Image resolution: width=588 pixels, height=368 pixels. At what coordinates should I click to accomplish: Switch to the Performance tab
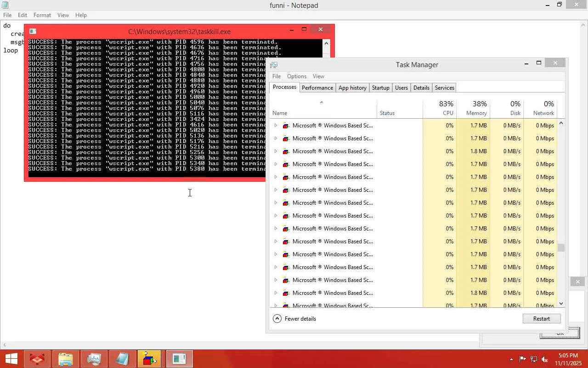317,88
